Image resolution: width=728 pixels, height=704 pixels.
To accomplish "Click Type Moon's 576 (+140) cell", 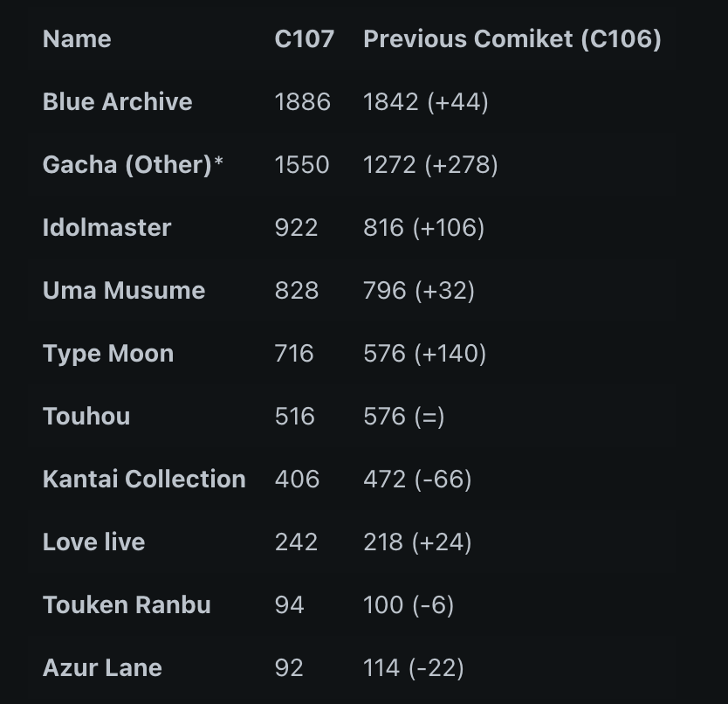I will pyautogui.click(x=424, y=353).
